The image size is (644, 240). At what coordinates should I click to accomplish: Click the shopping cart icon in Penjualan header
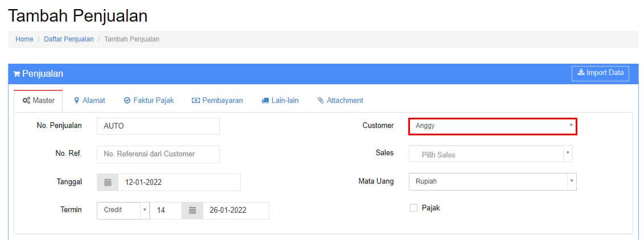17,75
